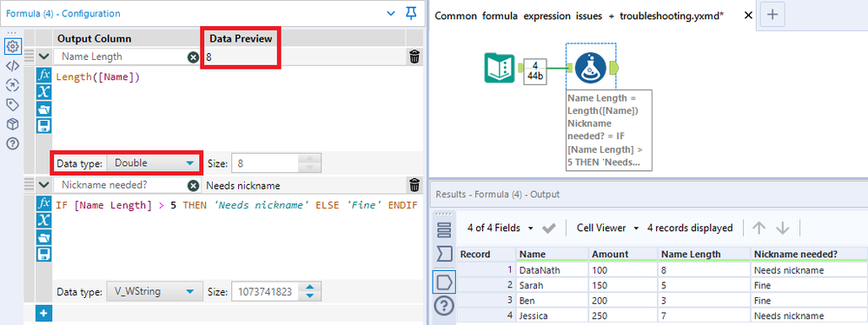Image resolution: width=868 pixels, height=325 pixels.
Task: Delete the Name Length expression with trash icon
Action: pos(414,56)
